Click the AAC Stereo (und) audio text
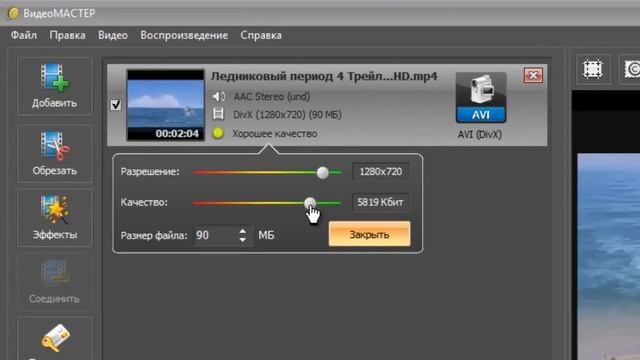This screenshot has height=360, width=640. pos(272,97)
